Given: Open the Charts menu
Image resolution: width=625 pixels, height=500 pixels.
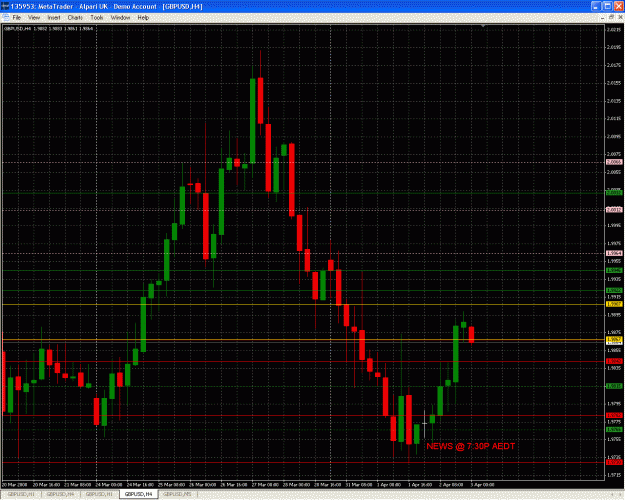Looking at the screenshot, I should [x=75, y=18].
